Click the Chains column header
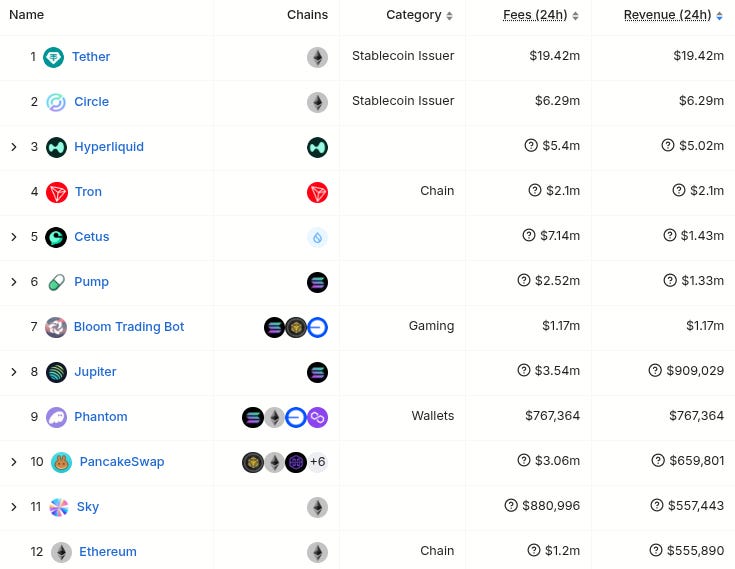 click(x=308, y=15)
